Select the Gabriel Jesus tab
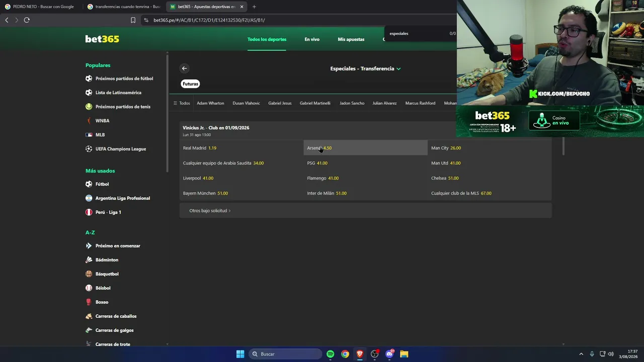The width and height of the screenshot is (644, 362). tap(280, 103)
